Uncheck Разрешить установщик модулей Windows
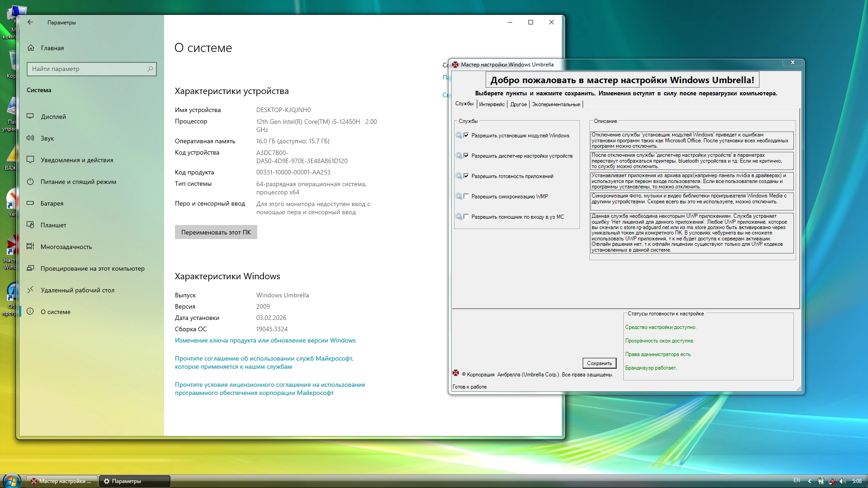Image resolution: width=868 pixels, height=488 pixels. point(466,135)
